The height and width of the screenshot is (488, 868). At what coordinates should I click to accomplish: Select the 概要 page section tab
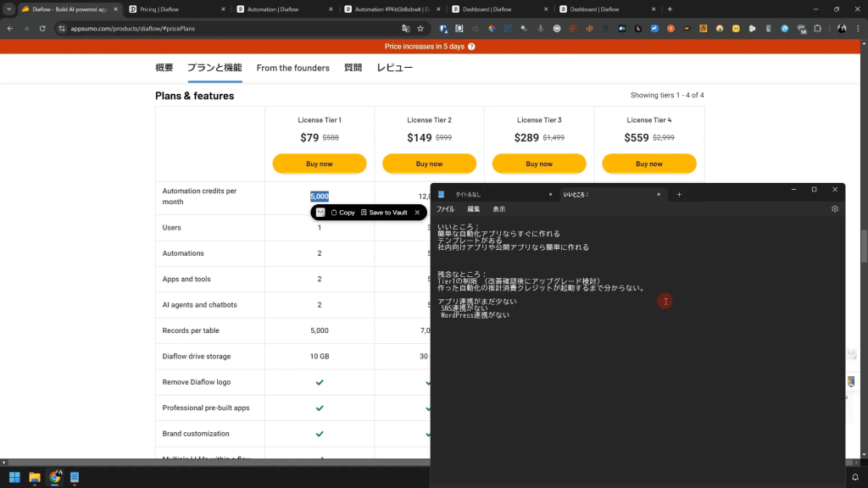pyautogui.click(x=164, y=68)
